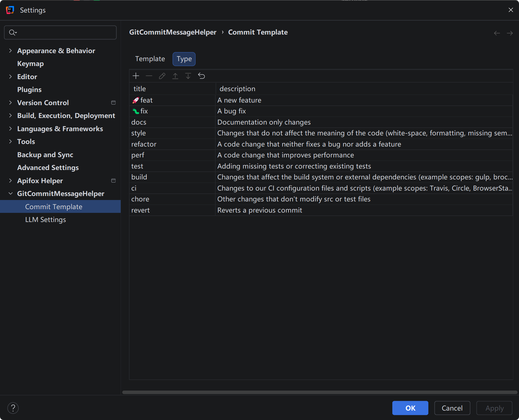Viewport: 519px width, 420px height.
Task: Select the style row
Action: coord(321,133)
